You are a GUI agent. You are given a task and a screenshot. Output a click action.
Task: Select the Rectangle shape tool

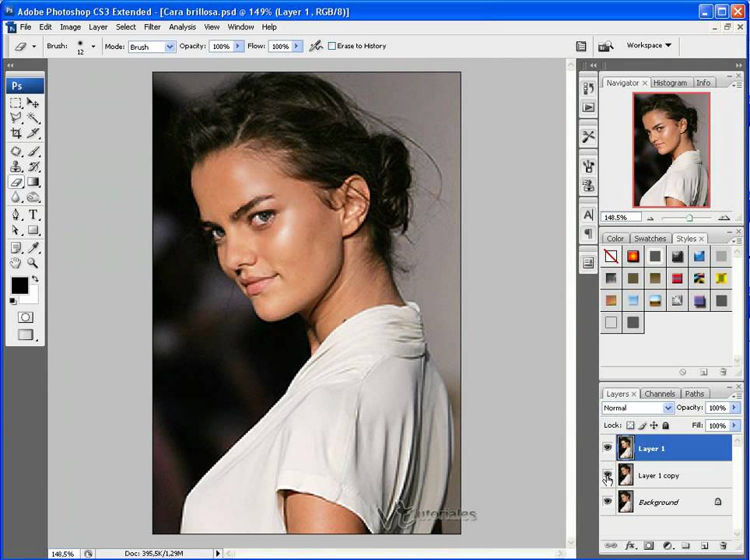33,230
